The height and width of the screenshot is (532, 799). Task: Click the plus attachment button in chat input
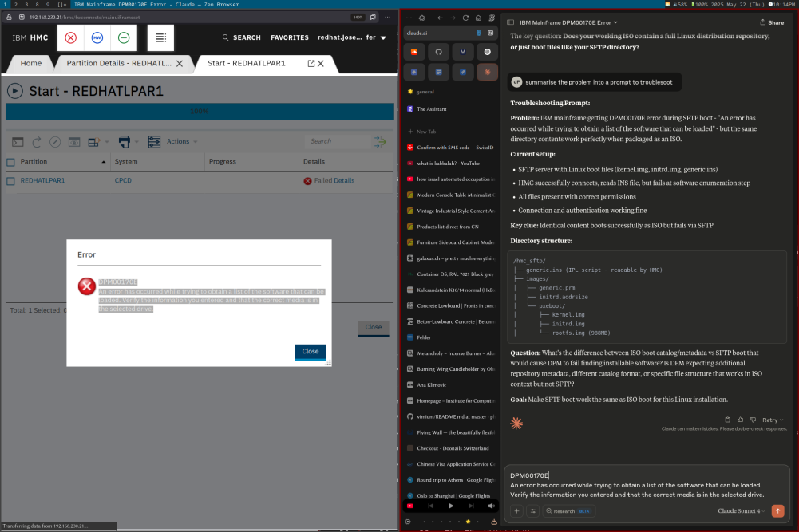coord(517,510)
